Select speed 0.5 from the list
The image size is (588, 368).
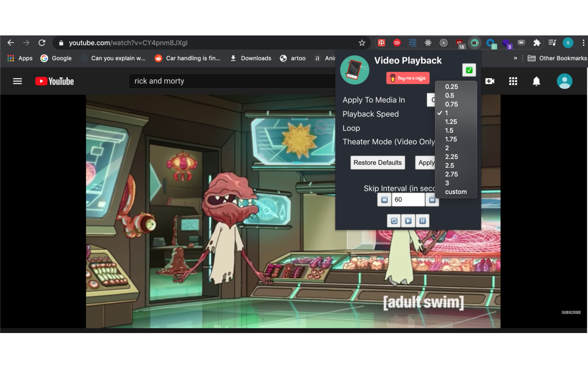point(456,96)
